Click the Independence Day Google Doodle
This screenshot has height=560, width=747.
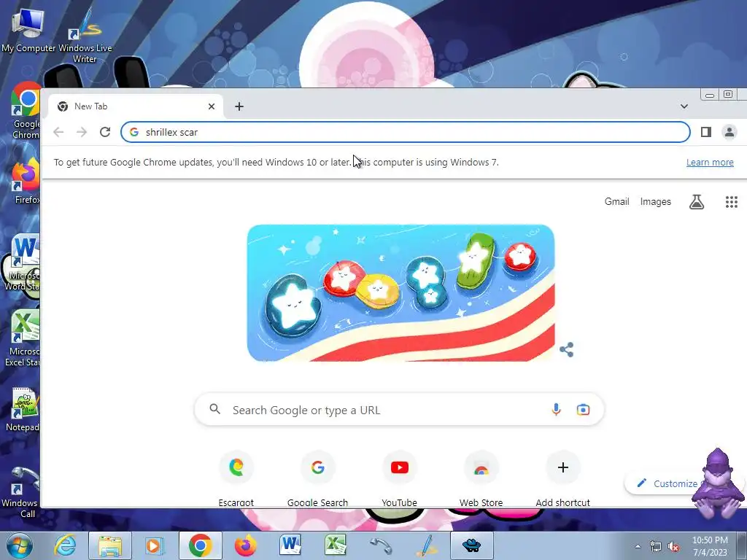(400, 293)
